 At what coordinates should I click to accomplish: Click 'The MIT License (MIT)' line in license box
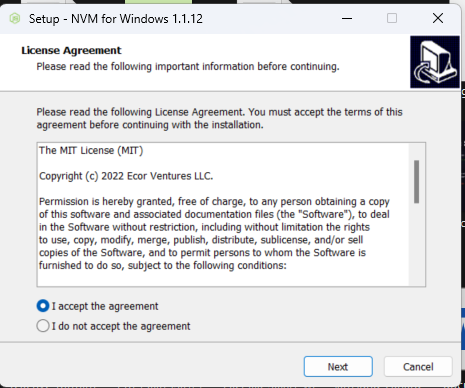coord(91,151)
